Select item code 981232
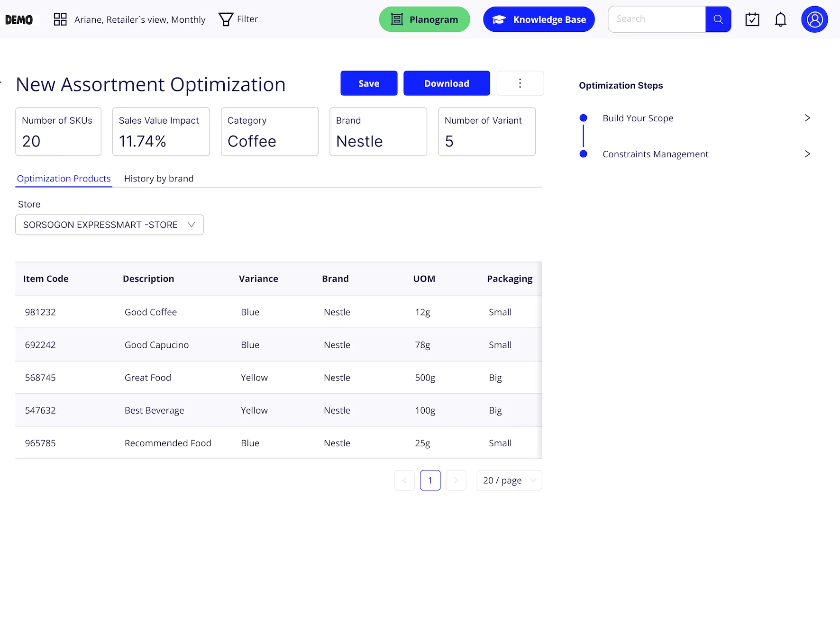 tap(40, 312)
